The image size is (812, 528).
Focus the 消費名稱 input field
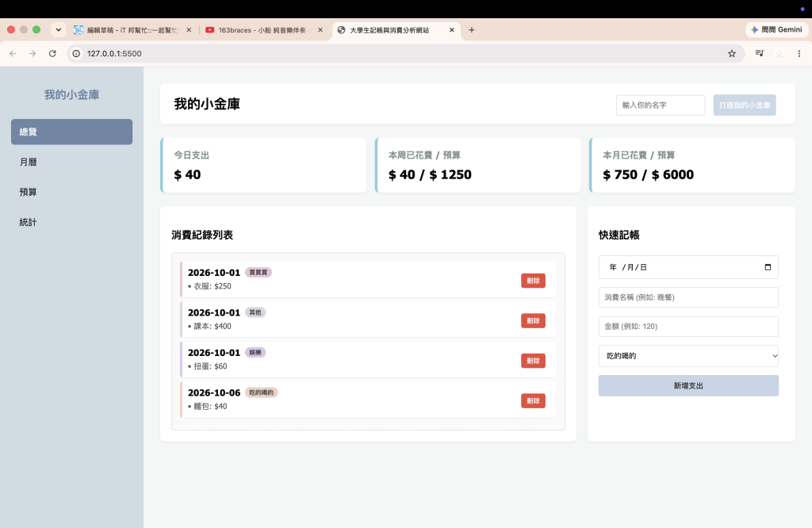(x=688, y=297)
